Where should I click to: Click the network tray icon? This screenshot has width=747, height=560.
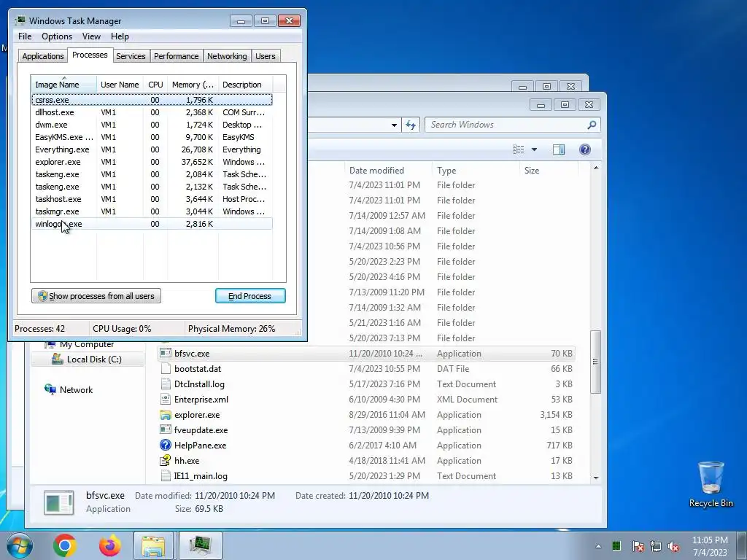point(656,546)
